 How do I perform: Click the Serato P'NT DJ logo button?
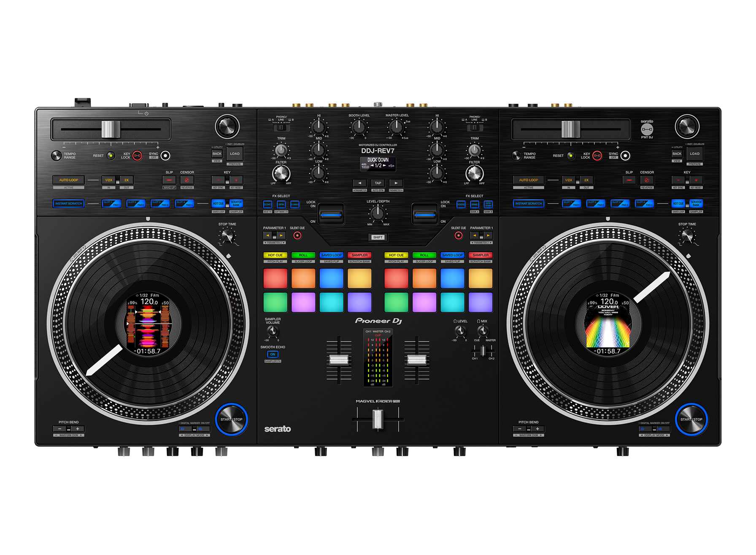click(x=647, y=129)
